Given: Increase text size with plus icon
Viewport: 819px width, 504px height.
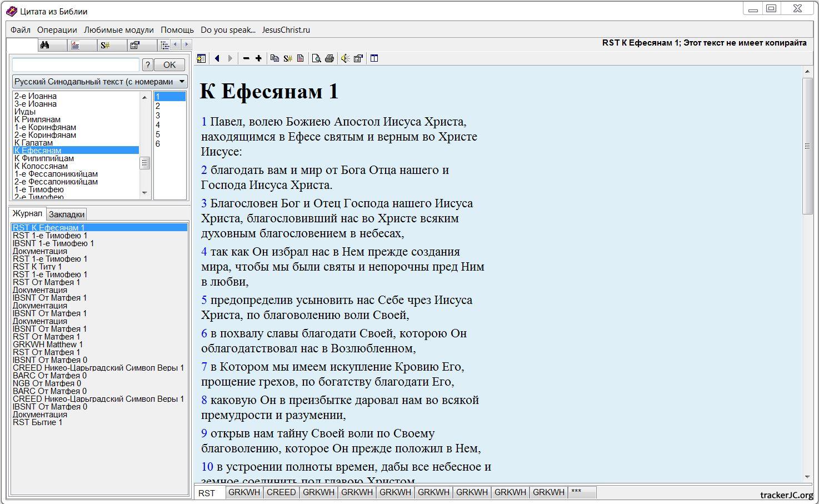Looking at the screenshot, I should pos(258,58).
